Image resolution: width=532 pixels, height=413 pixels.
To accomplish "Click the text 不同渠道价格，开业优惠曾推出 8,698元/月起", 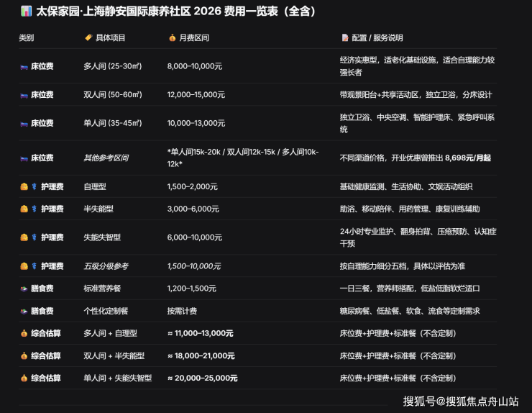I will pyautogui.click(x=416, y=158).
